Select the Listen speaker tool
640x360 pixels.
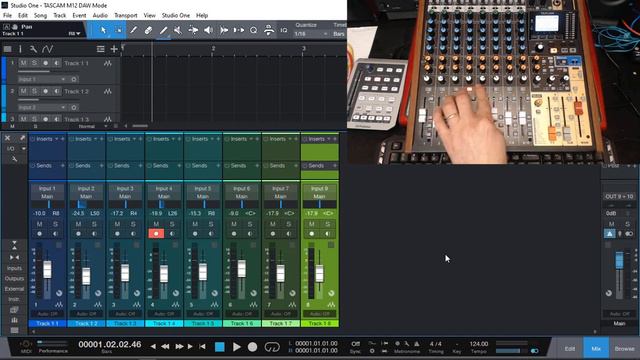click(x=208, y=30)
